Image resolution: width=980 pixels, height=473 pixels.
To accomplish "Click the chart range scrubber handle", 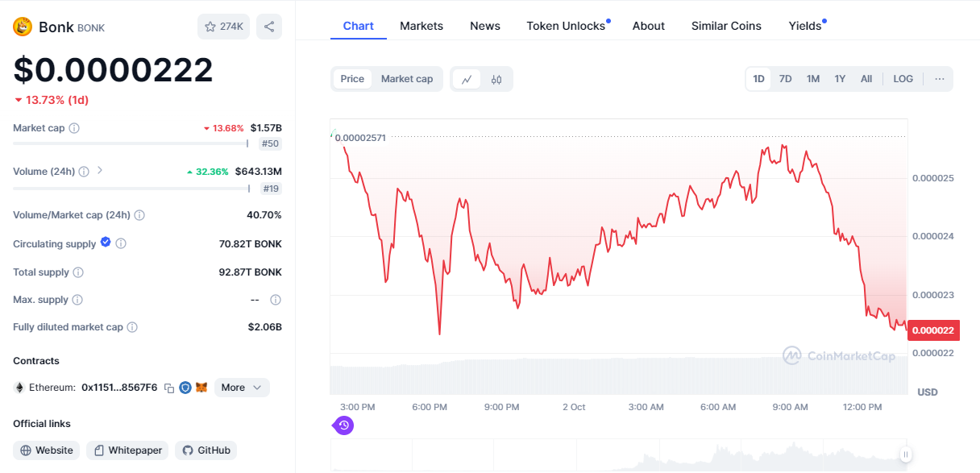I will coord(906,454).
